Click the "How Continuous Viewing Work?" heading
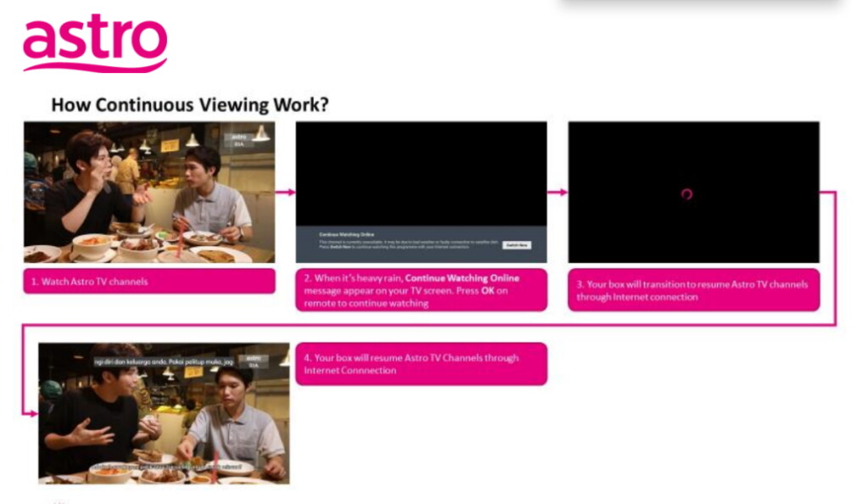868x504 pixels. 190,105
